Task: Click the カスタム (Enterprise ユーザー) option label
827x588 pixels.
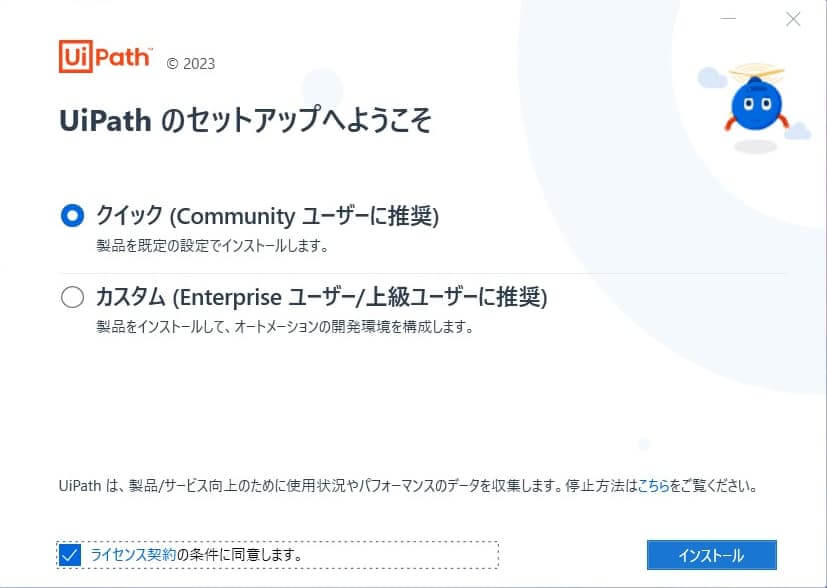Action: tap(322, 297)
